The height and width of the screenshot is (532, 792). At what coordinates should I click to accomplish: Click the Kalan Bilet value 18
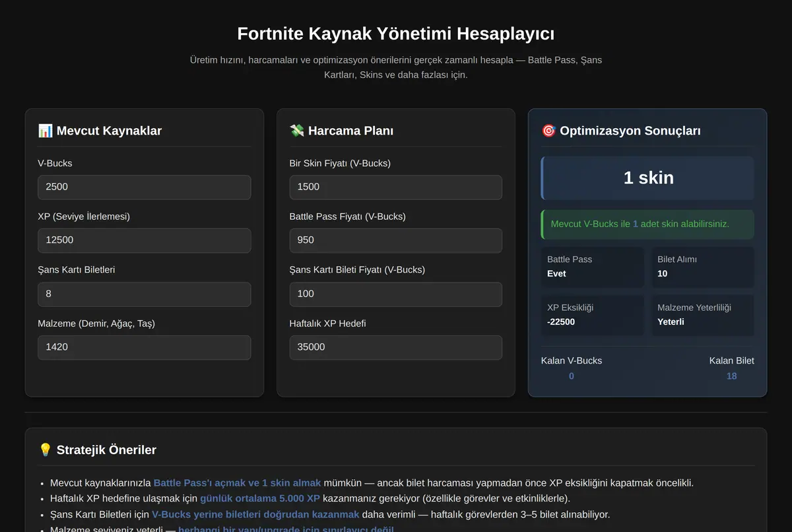[732, 376]
